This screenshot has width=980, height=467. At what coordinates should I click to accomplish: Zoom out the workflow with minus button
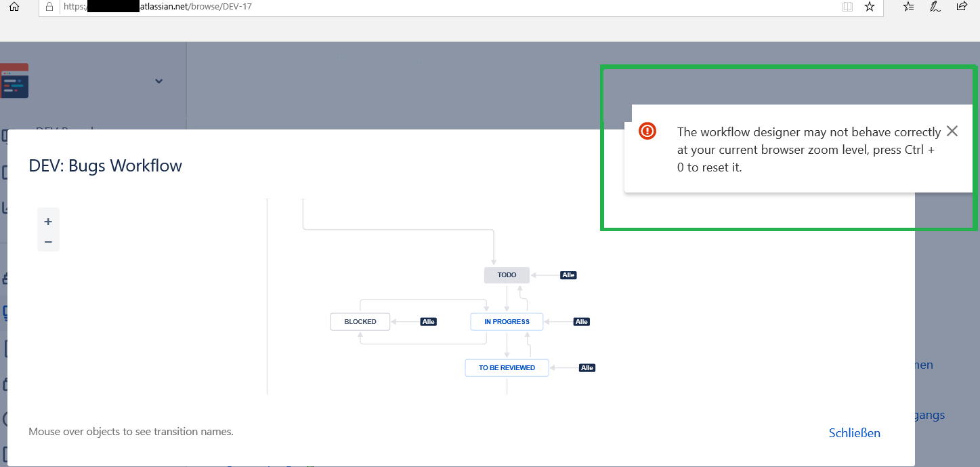tap(48, 242)
